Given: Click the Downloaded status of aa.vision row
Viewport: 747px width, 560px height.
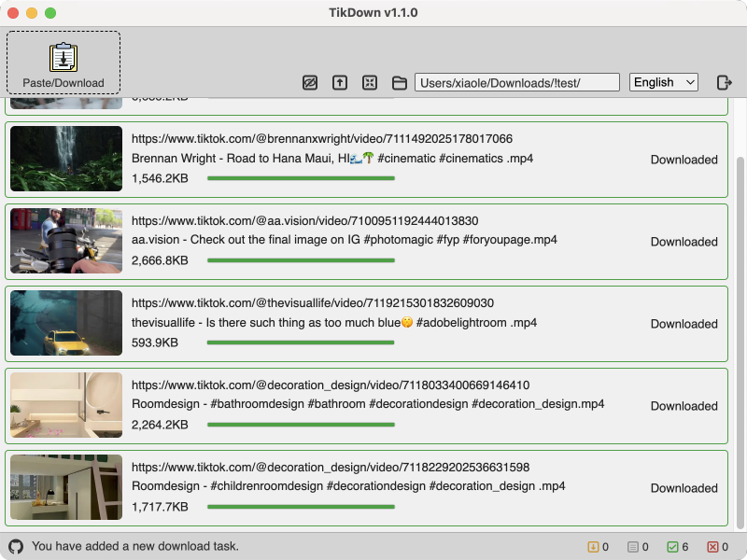Looking at the screenshot, I should pyautogui.click(x=684, y=242).
